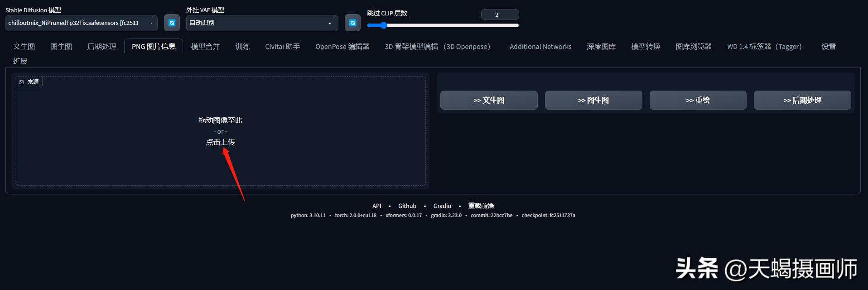
Task: Open the 模型转换 tab
Action: [646, 47]
